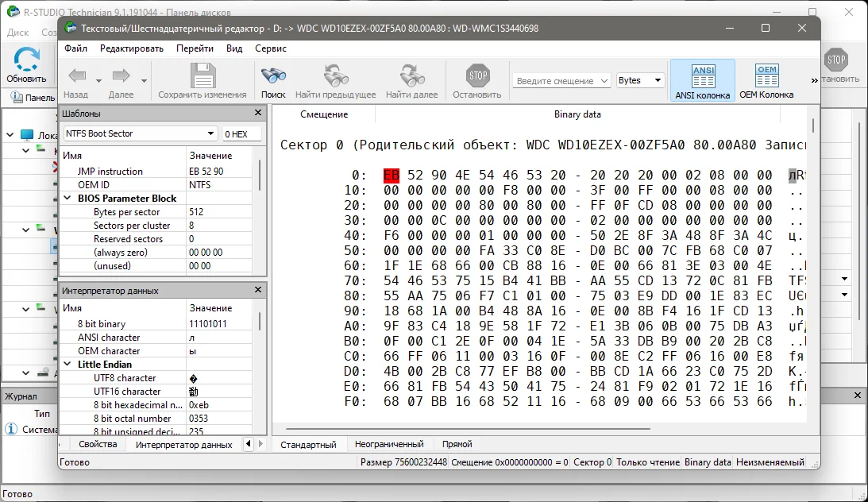Click the 0 HEX offset field
The height and width of the screenshot is (502, 868).
[241, 134]
